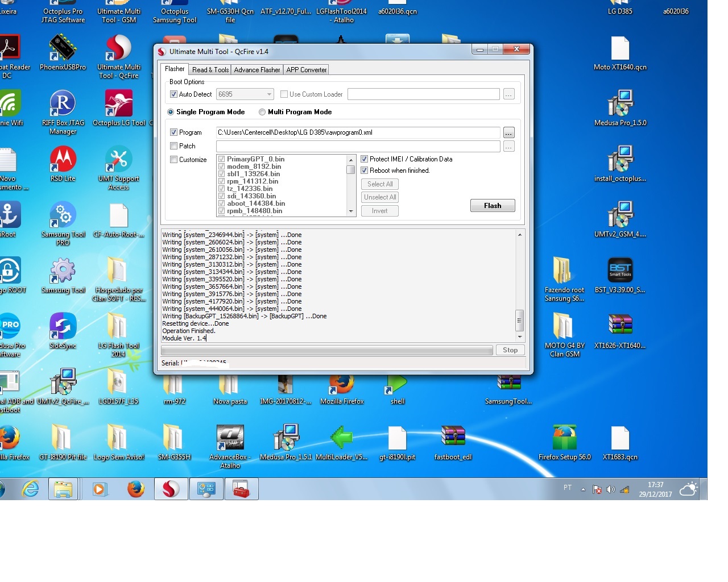Open Ultimate Multi Tool - QcFire desktop shortcut
This screenshot has width=728, height=582.
pyautogui.click(x=119, y=56)
